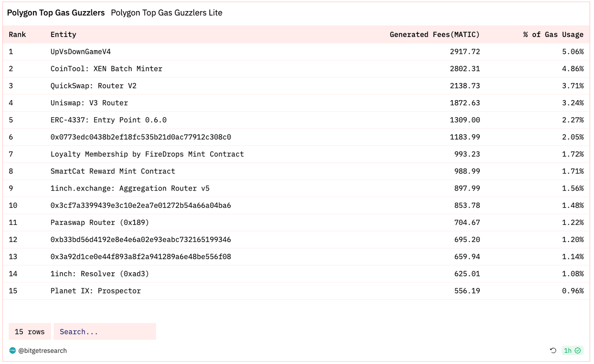Open the @bitgetresearch profile link
The width and height of the screenshot is (594, 364).
click(x=42, y=351)
